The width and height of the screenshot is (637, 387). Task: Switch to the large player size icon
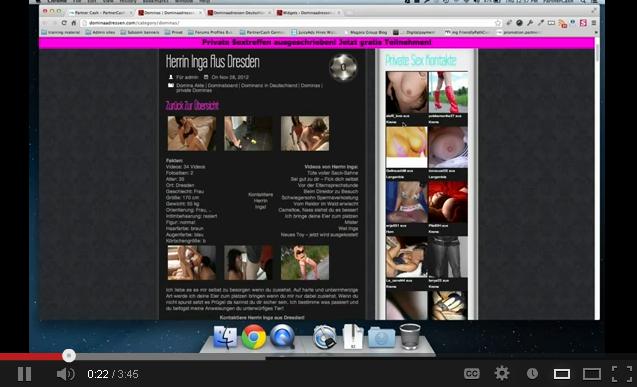pos(592,374)
